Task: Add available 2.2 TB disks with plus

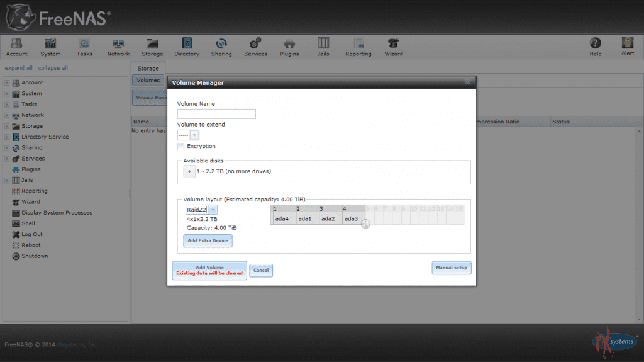Action: [x=189, y=171]
